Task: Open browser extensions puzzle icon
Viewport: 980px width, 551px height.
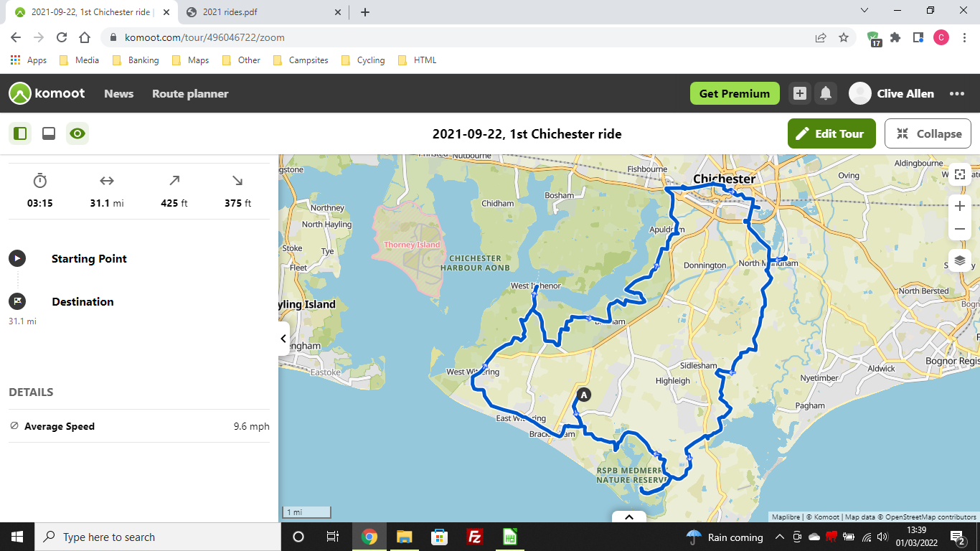Action: pos(895,37)
